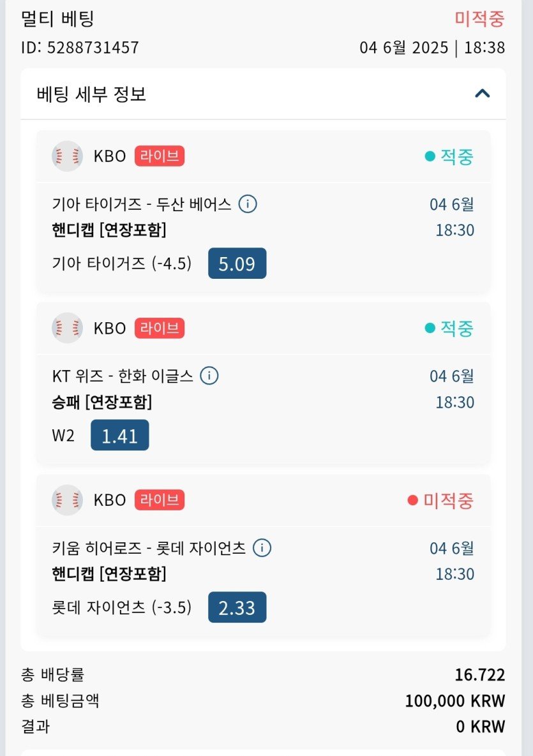Open the KT 위즈 - 한화 이글스 match

tap(122, 376)
